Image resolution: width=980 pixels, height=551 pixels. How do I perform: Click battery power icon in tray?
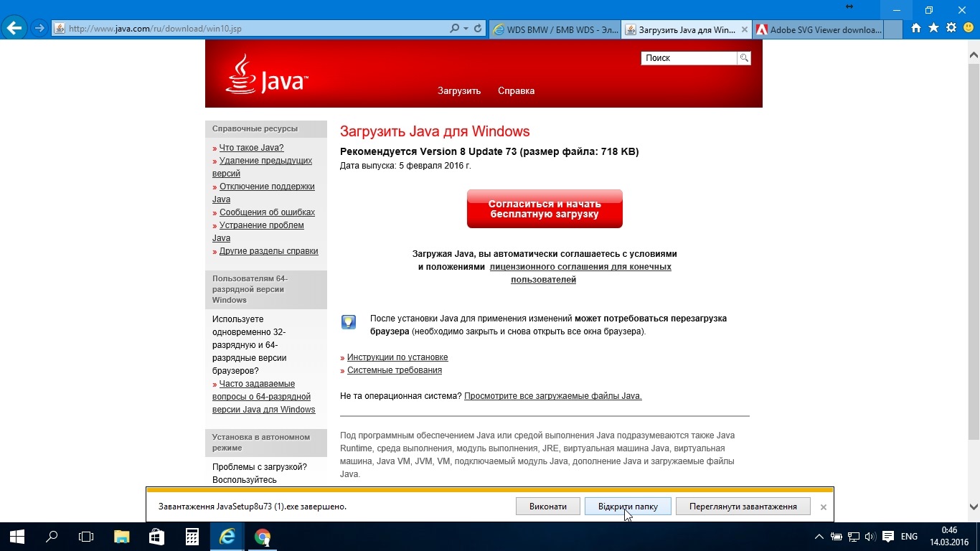coord(837,537)
